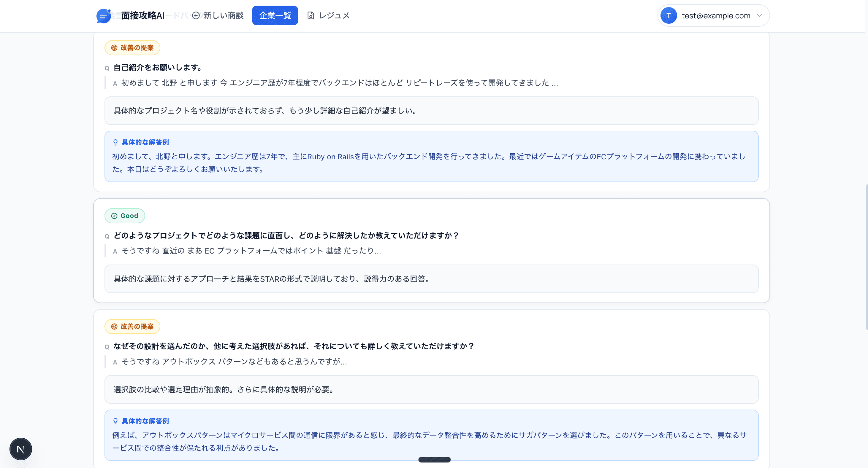Click the check circle icon in Good badge
868x468 pixels.
114,216
